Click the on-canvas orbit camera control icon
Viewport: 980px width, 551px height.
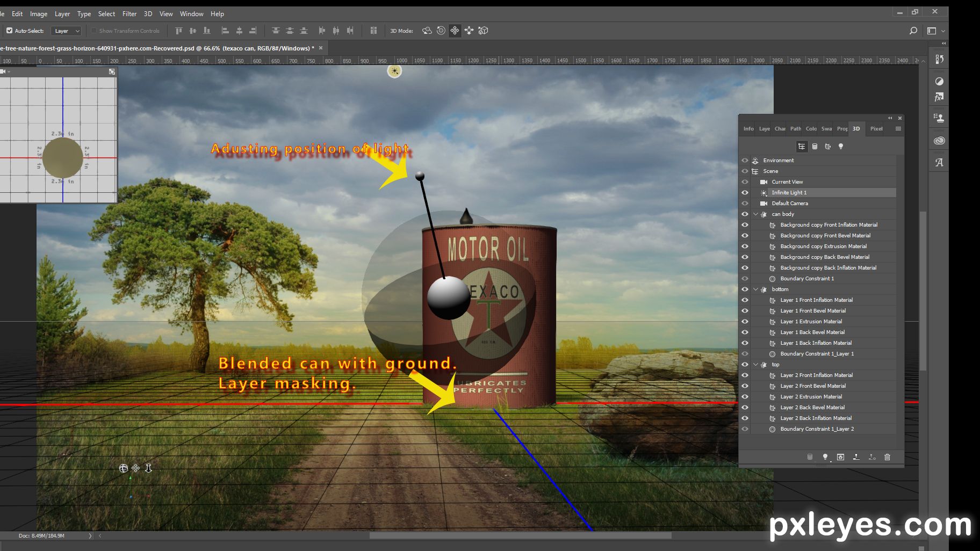click(124, 468)
